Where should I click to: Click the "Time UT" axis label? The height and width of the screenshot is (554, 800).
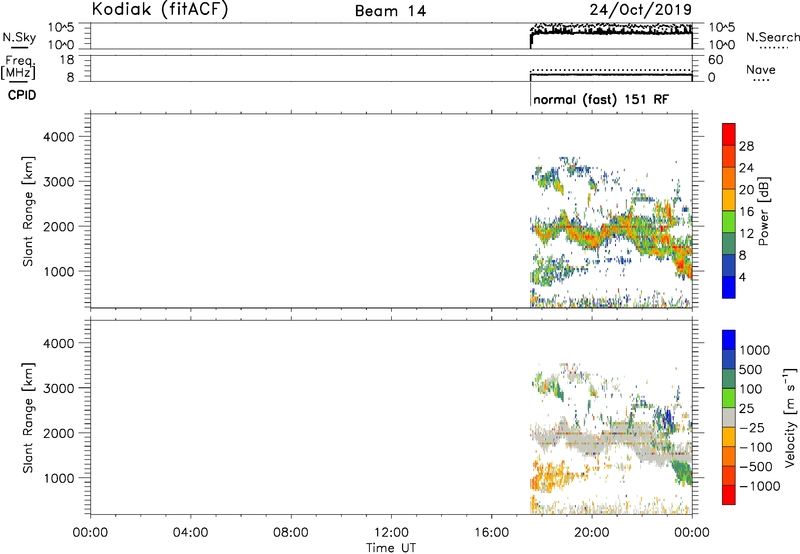pyautogui.click(x=391, y=548)
